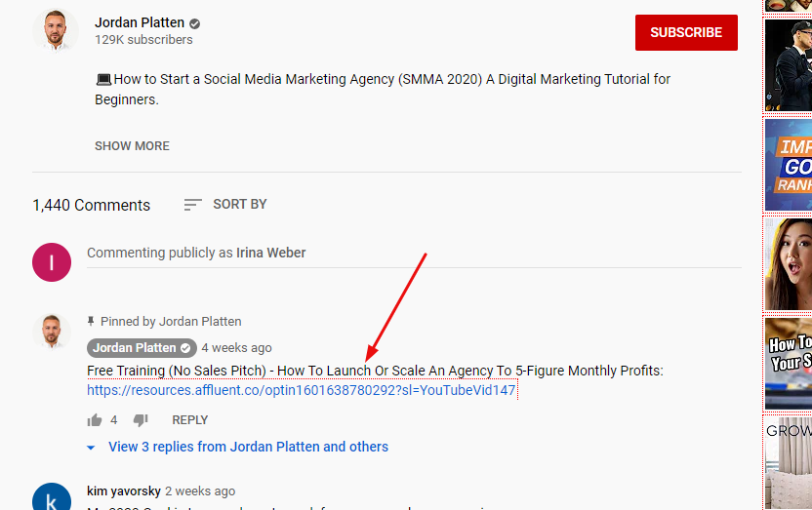The image size is (812, 510).
Task: Click description text 'How to Start a Social Media Marketing Agency'
Action: [x=255, y=79]
